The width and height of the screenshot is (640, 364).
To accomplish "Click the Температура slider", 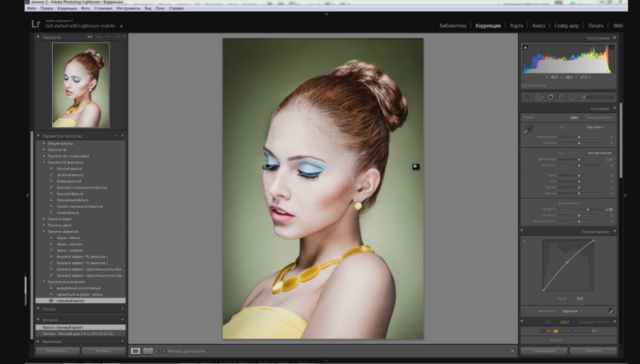I will click(x=579, y=137).
